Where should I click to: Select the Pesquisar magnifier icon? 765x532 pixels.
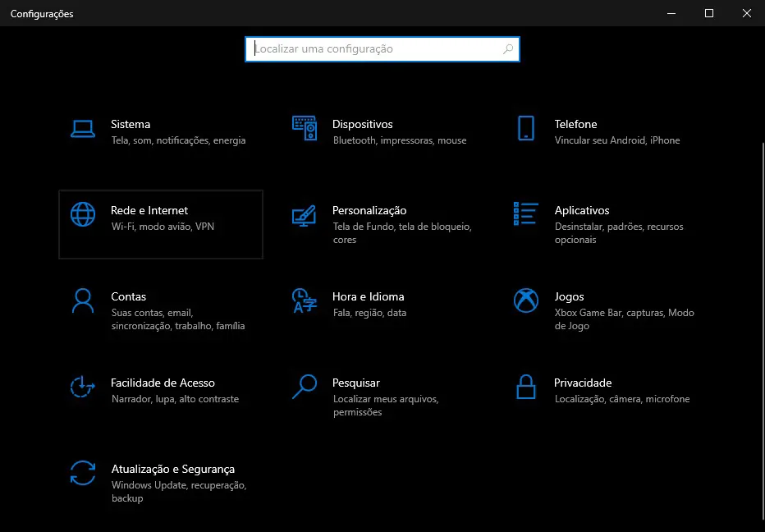pos(305,387)
